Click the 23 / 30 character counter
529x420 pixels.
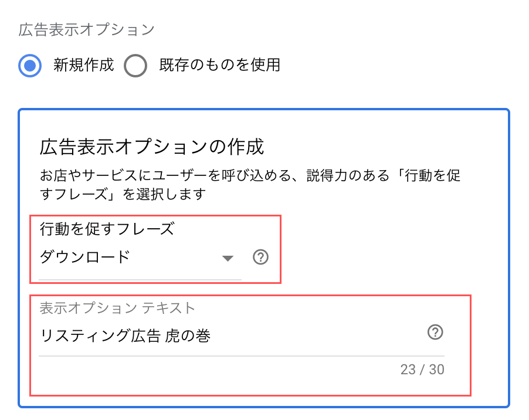422,370
